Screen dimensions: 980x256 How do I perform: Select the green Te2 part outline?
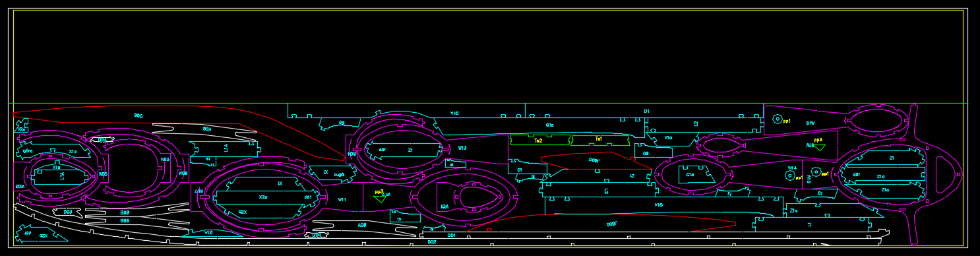click(x=539, y=141)
